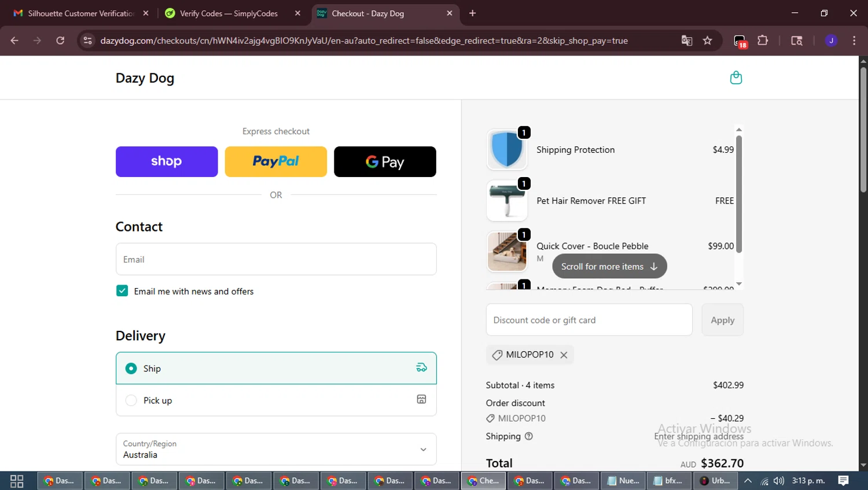Reload the checkout page
The height and width of the screenshot is (490, 868).
(x=60, y=40)
